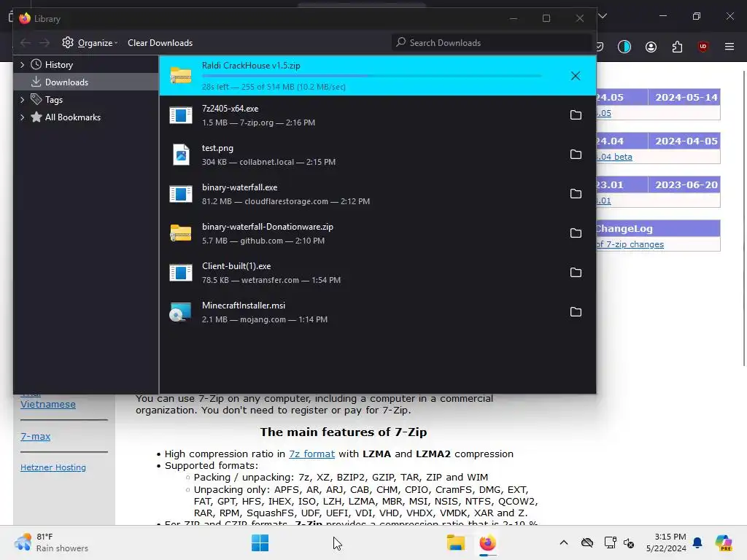
Task: Expand the All Bookmarks tree item
Action: [23, 117]
